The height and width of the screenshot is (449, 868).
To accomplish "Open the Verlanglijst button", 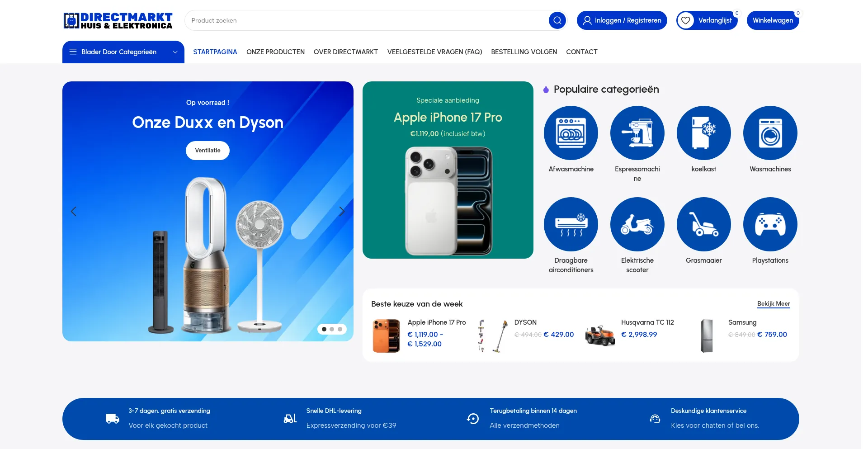I will tap(707, 20).
